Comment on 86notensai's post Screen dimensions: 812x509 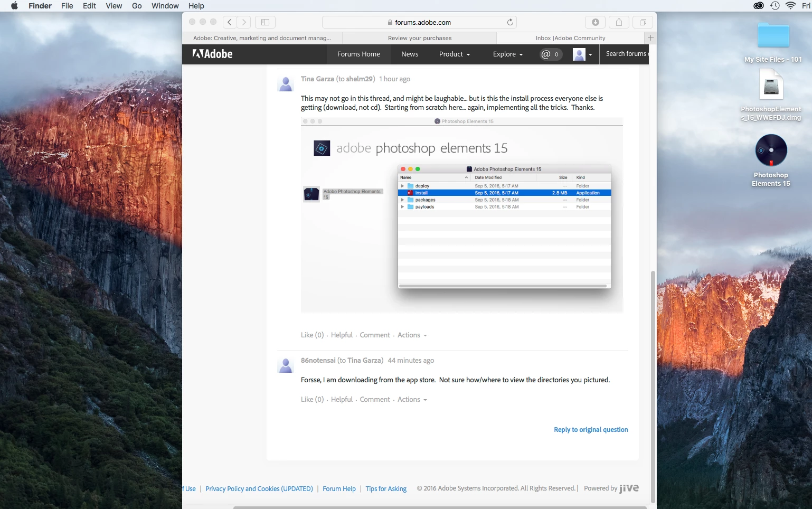pyautogui.click(x=375, y=399)
